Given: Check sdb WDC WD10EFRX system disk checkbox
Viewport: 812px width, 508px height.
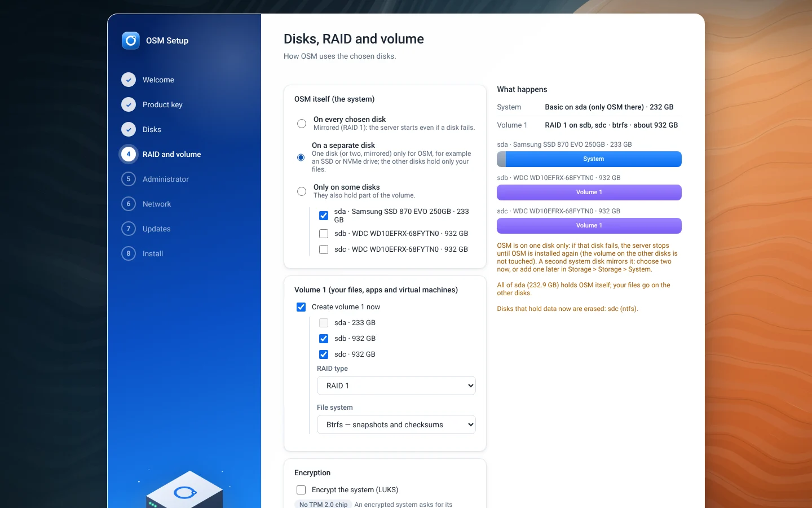Looking at the screenshot, I should pyautogui.click(x=324, y=234).
